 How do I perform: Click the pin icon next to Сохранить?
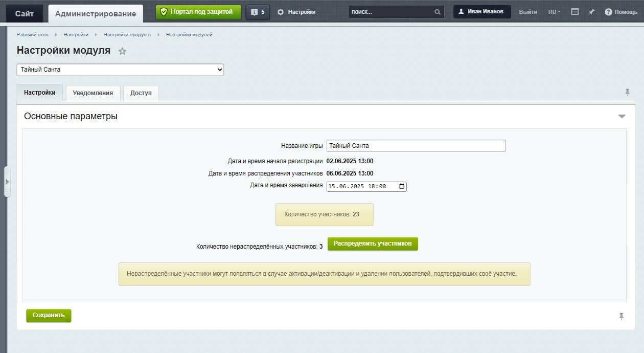pyautogui.click(x=622, y=317)
